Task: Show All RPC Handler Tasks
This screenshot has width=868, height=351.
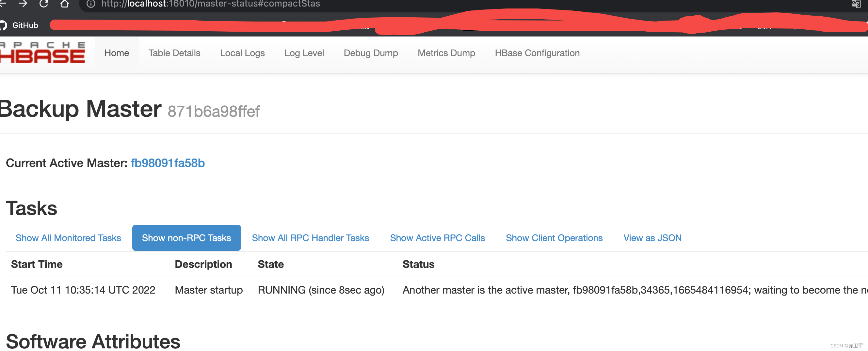Action: [x=310, y=237]
